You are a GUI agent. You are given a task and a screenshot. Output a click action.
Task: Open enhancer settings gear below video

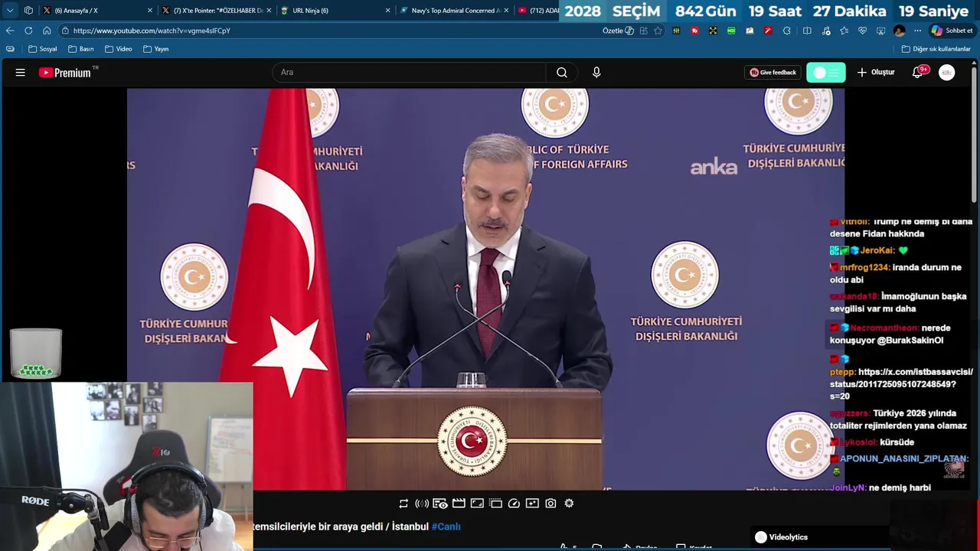569,504
